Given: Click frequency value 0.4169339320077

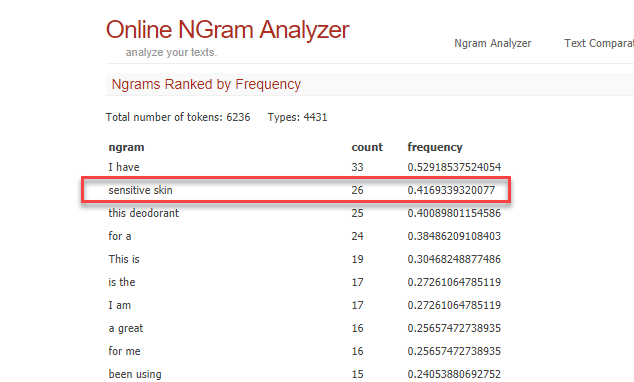Looking at the screenshot, I should click(451, 190).
